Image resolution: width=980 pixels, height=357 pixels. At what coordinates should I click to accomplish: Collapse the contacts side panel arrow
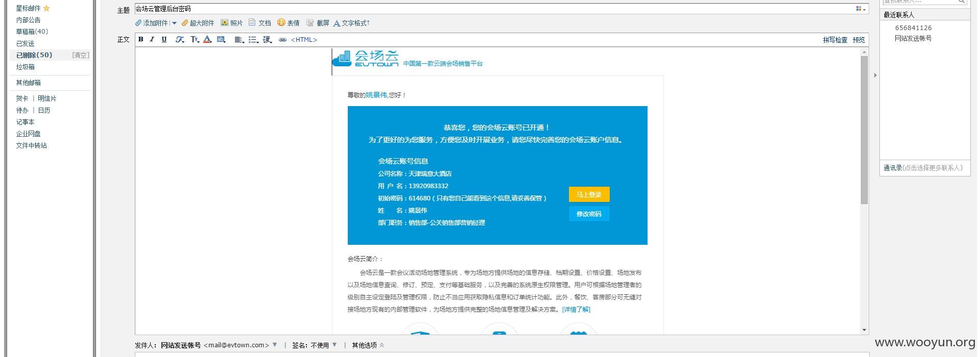[875, 75]
